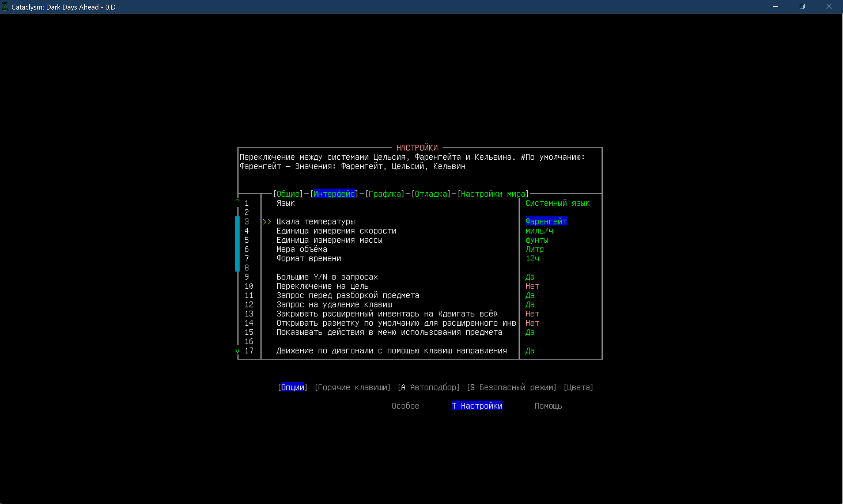The width and height of the screenshot is (843, 504).
Task: Change the Фаренгейт temperature scale value
Action: 546,222
